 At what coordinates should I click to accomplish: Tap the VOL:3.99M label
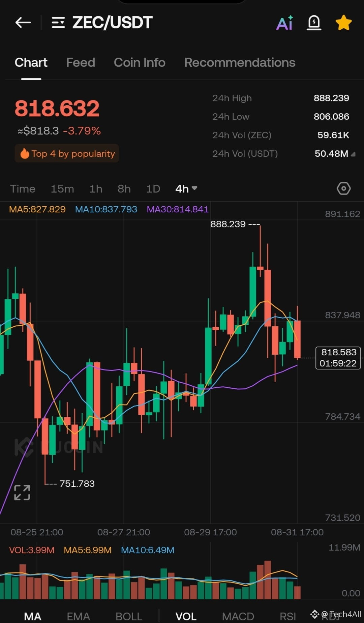32,550
